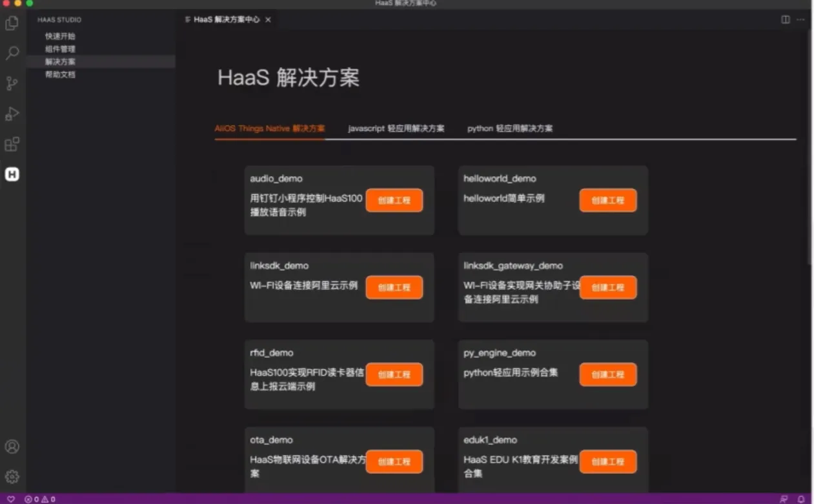Screen dimensions: 814x504
Task: Click the ota_demo card title
Action: [x=271, y=440]
